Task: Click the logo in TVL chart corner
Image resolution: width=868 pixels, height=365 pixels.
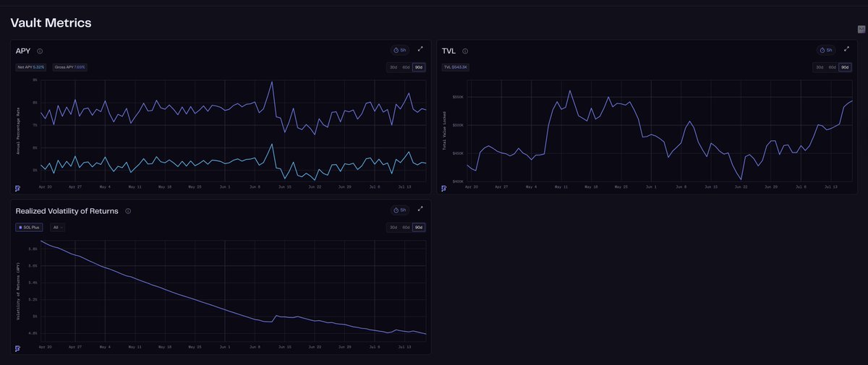Action: coord(444,188)
